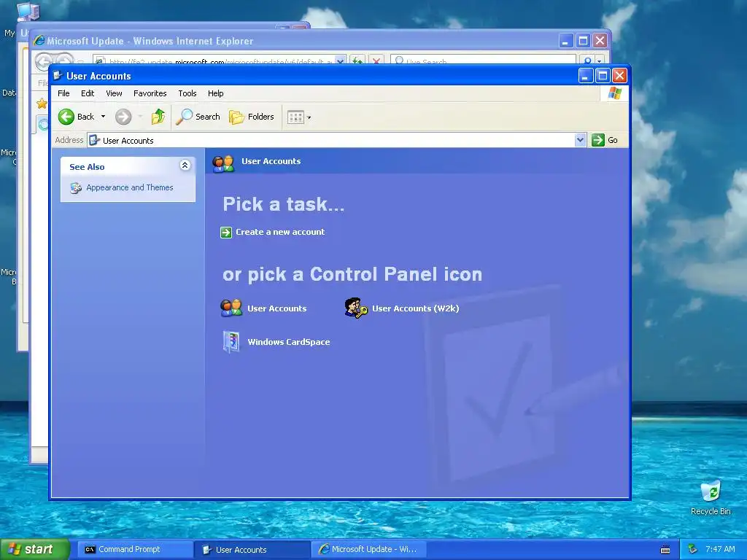Minimize the Microsoft Update Internet Explorer window
Image resolution: width=747 pixels, height=560 pixels.
(565, 41)
